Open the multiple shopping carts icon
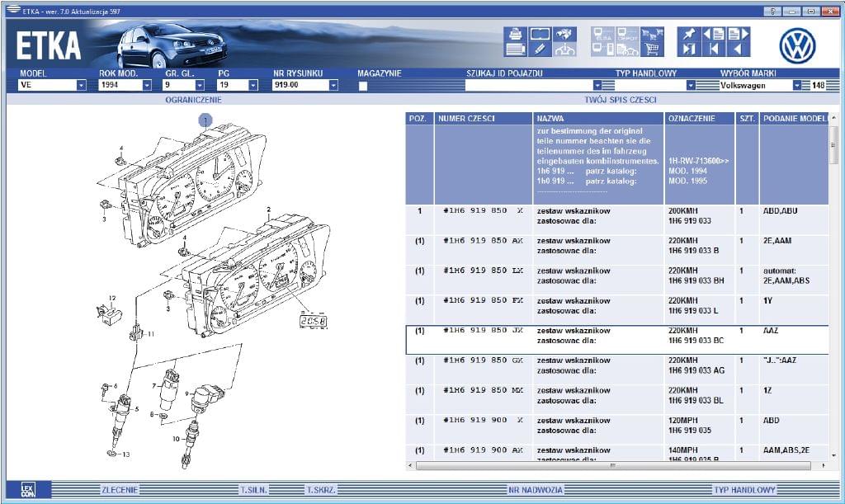 [652, 35]
